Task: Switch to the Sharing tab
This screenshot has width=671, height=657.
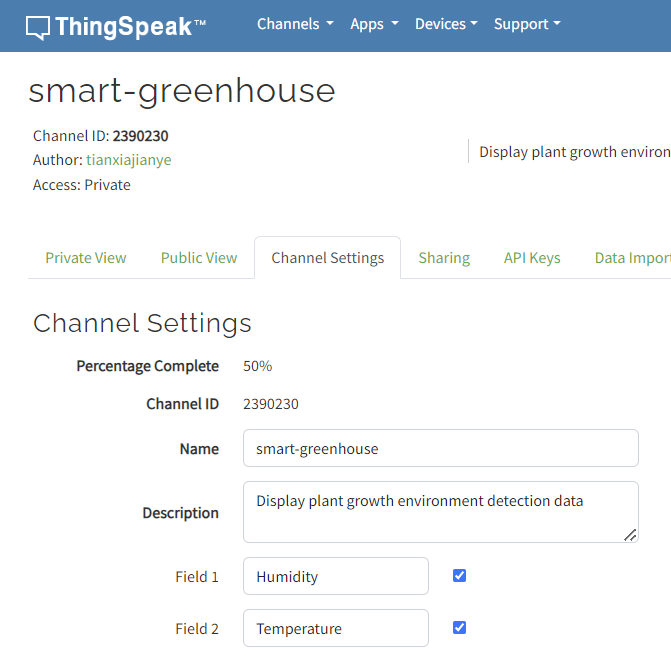Action: pyautogui.click(x=444, y=258)
